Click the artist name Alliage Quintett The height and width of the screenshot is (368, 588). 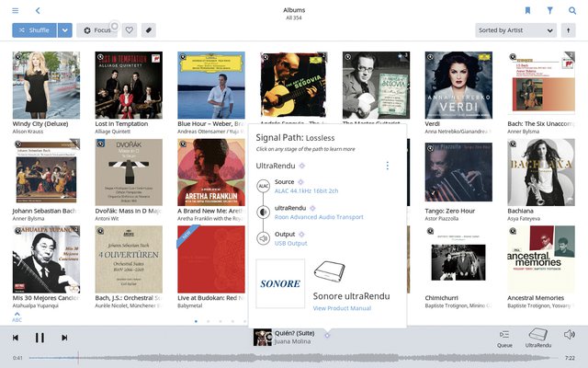pos(112,132)
